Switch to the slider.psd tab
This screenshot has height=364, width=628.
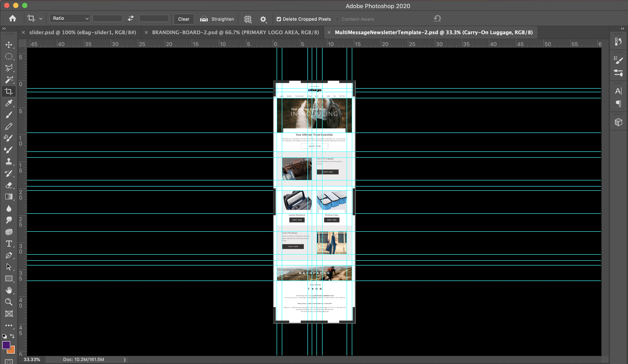pos(82,32)
